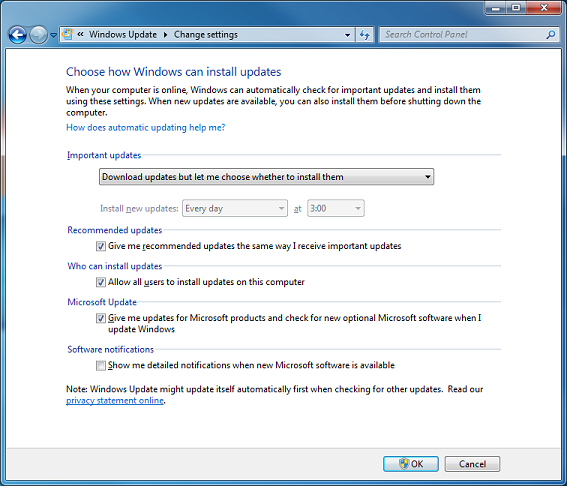The width and height of the screenshot is (567, 486).
Task: Uncheck Allow all users to install updates
Action: 101,282
